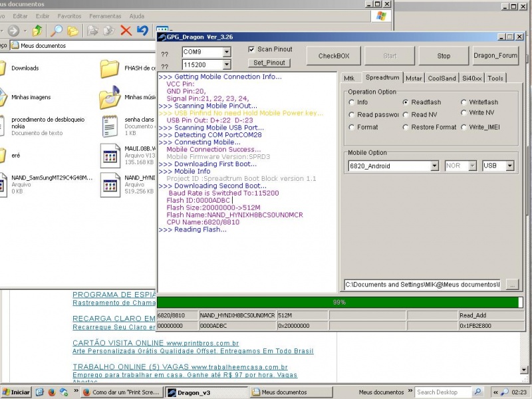Click the Set_Pinout button
532x399 pixels.
click(x=269, y=63)
